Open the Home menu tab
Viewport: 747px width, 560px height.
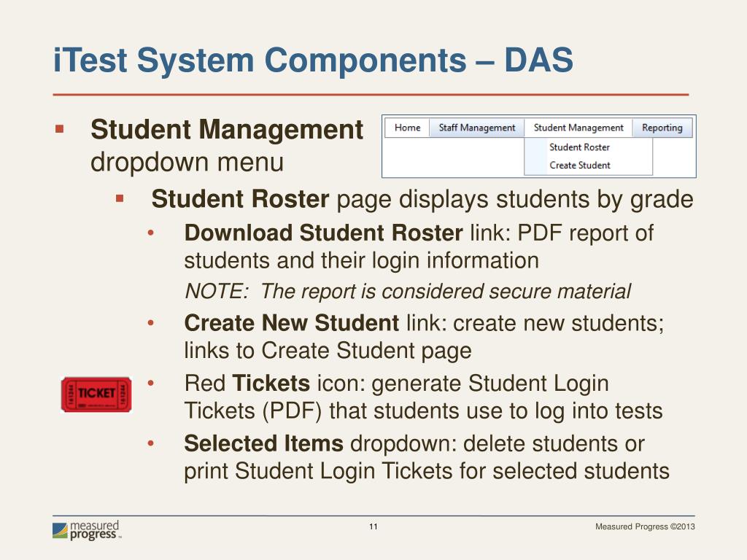407,128
